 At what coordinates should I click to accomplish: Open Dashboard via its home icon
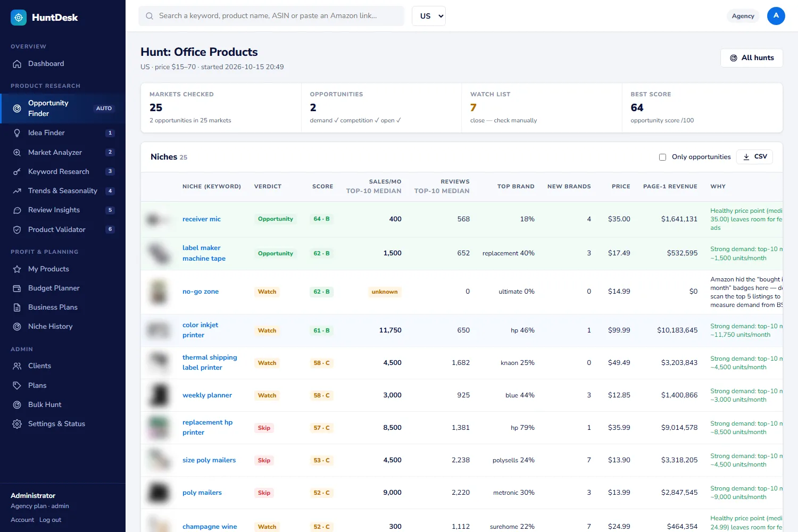tap(17, 64)
